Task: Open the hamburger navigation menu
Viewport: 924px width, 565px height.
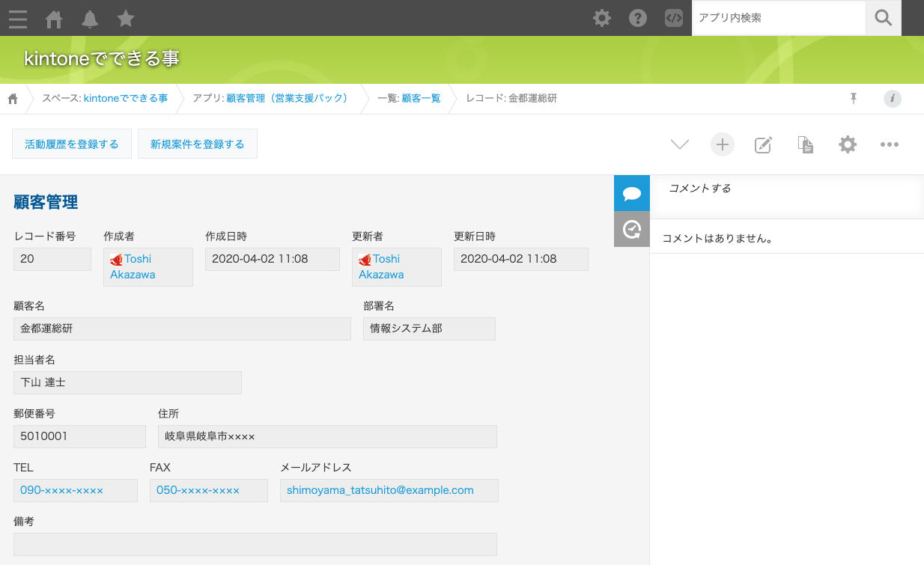Action: [x=17, y=19]
